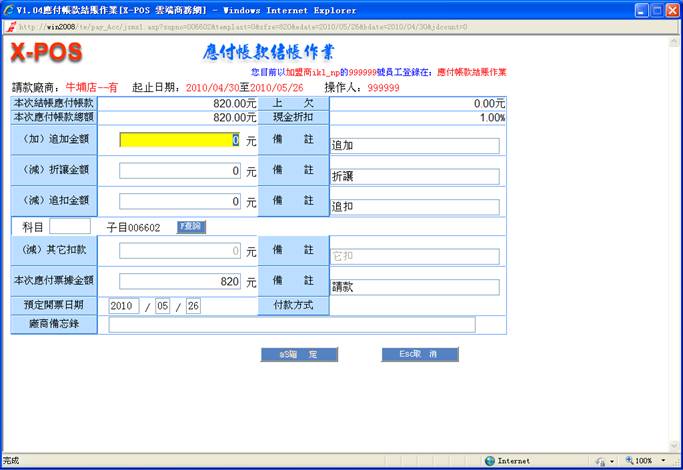
Task: Click the 科目 code input box
Action: (x=69, y=227)
